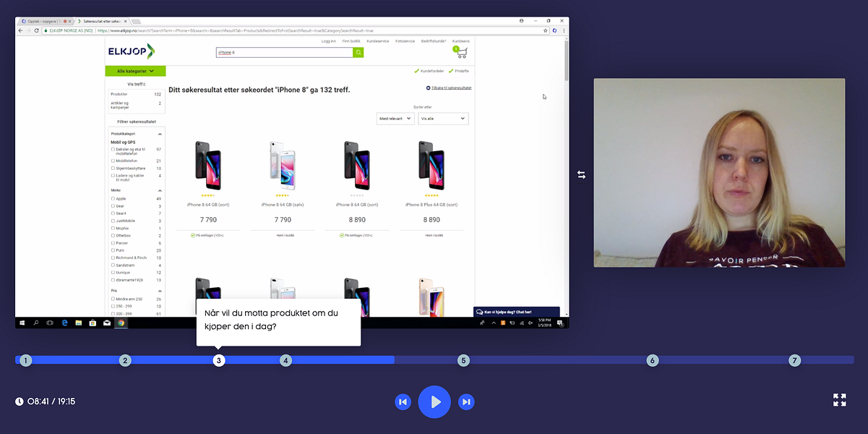The image size is (868, 434).
Task: Jump to timeline task marker 5
Action: (464, 360)
